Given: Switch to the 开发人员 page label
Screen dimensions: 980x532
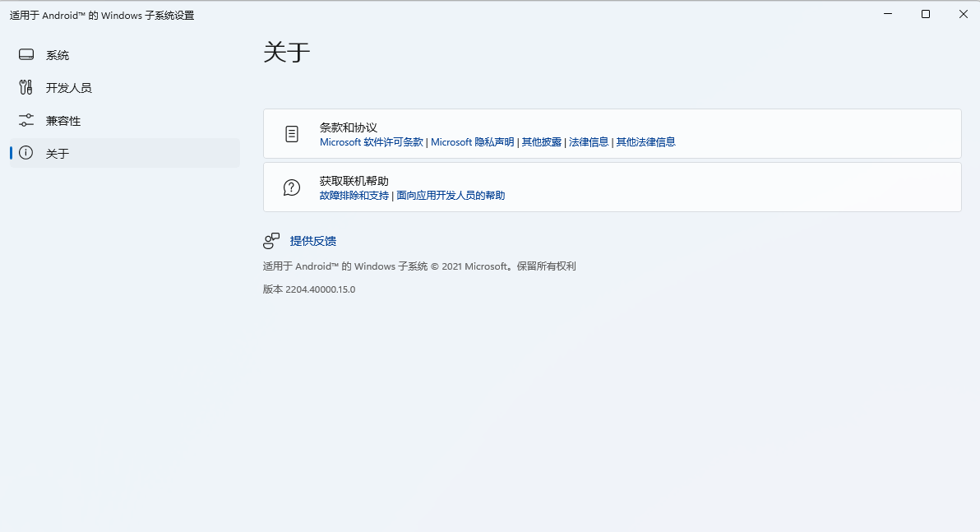Looking at the screenshot, I should pos(69,88).
